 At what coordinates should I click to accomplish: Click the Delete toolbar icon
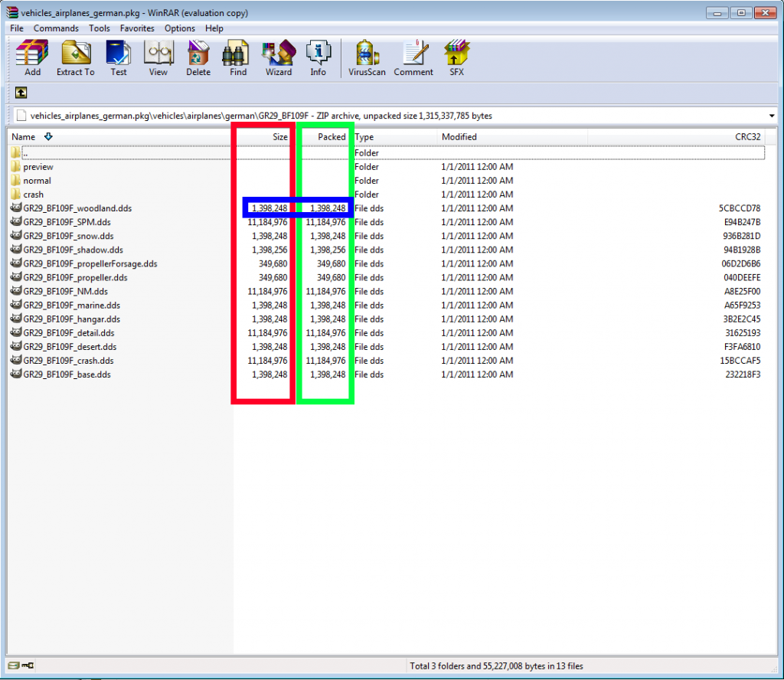click(x=198, y=57)
